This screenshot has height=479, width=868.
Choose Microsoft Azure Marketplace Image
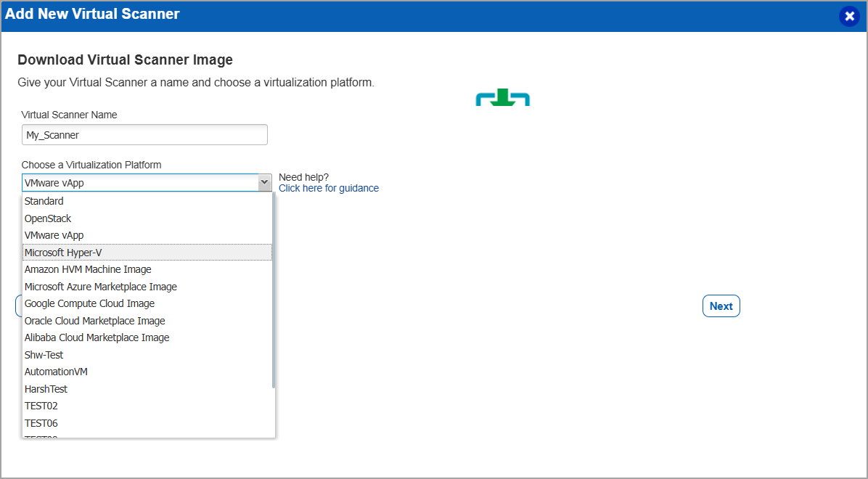[x=101, y=287]
